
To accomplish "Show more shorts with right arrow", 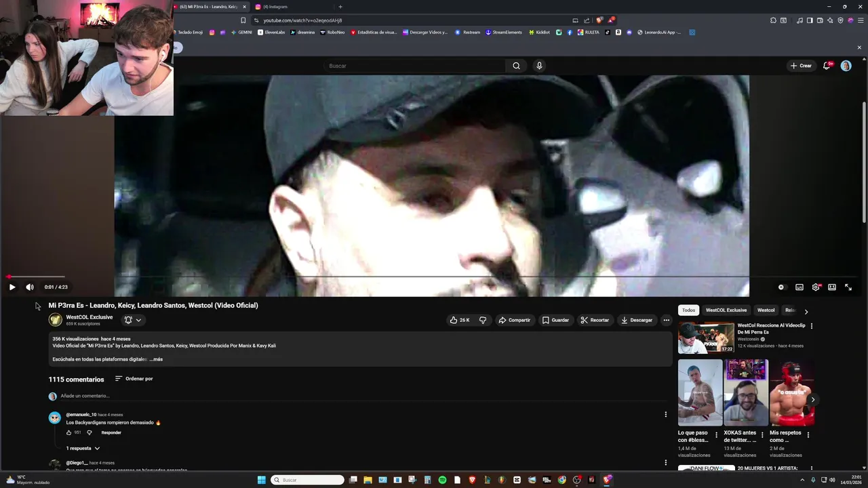I will pyautogui.click(x=812, y=399).
